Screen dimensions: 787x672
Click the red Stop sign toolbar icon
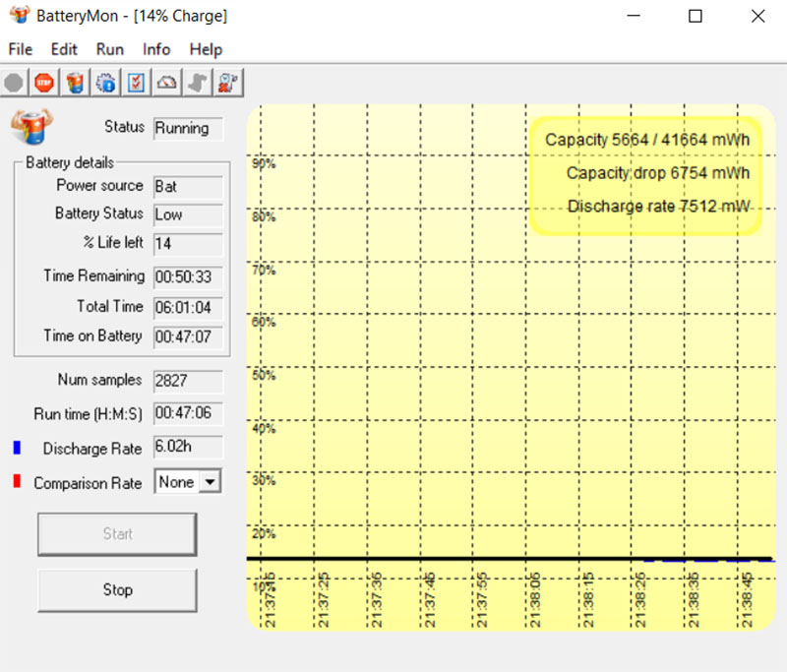click(x=43, y=83)
